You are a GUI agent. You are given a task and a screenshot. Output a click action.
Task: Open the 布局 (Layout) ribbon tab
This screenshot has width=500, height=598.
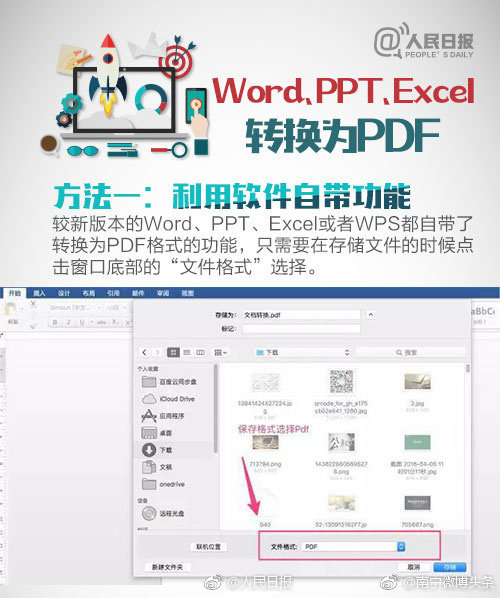(88, 293)
